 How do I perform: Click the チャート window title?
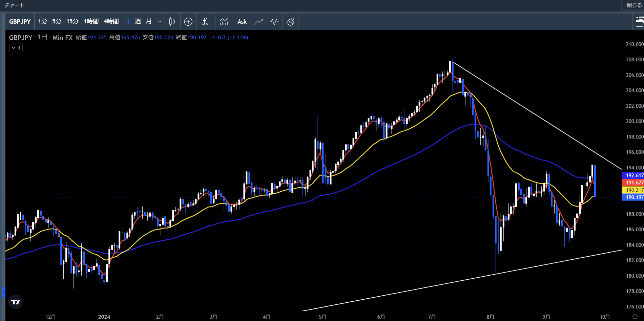(14, 5)
